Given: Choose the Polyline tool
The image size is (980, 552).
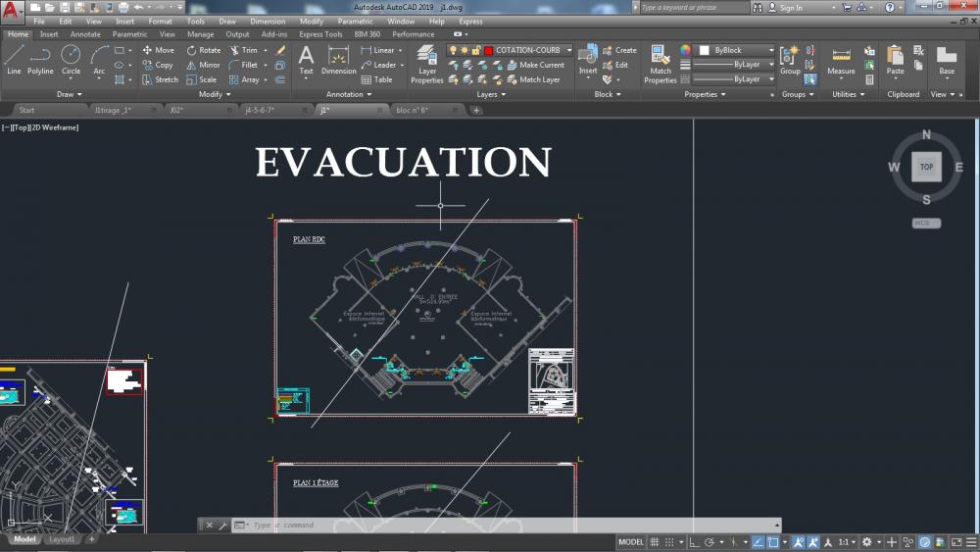Looking at the screenshot, I should (x=40, y=60).
